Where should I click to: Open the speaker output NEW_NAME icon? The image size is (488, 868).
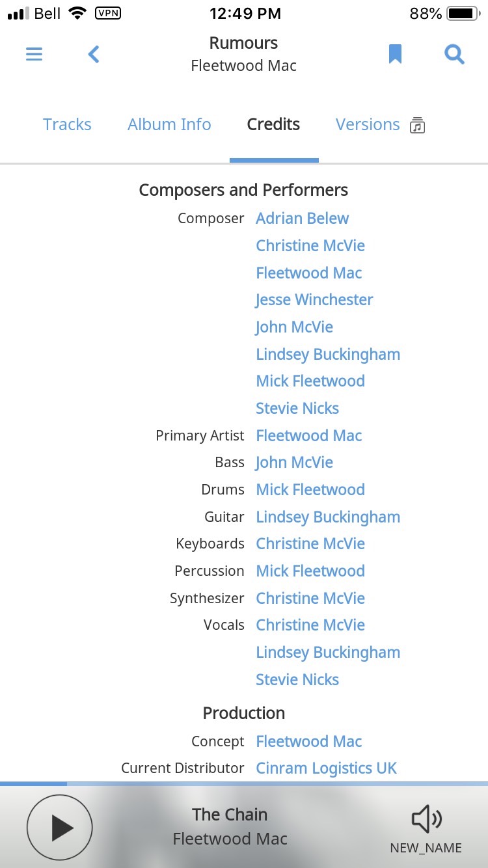(x=426, y=820)
